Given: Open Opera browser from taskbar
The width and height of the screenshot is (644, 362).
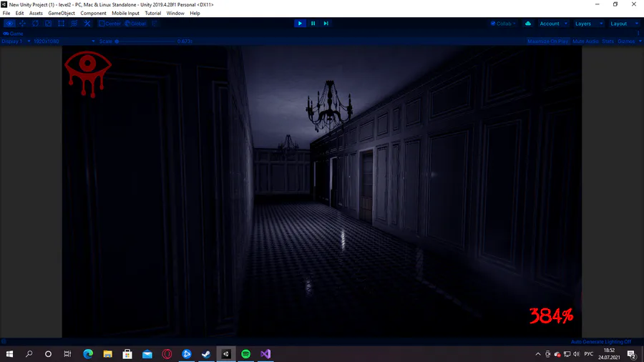Looking at the screenshot, I should 167,354.
